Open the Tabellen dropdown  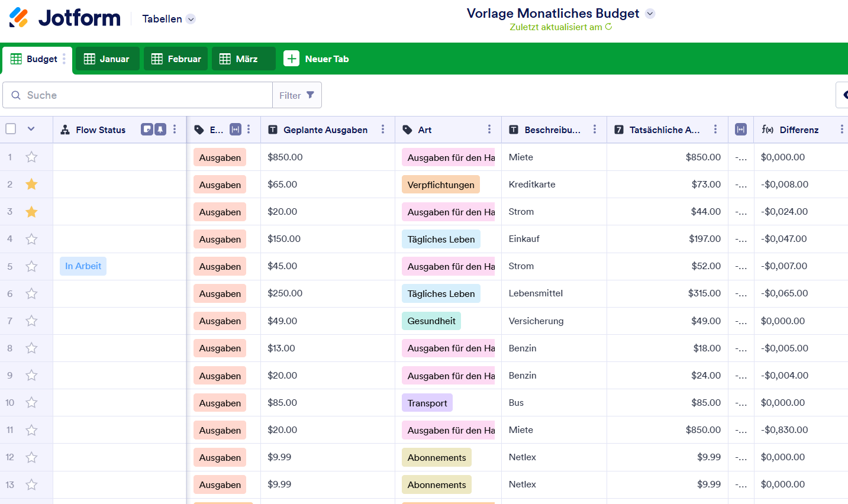point(168,18)
